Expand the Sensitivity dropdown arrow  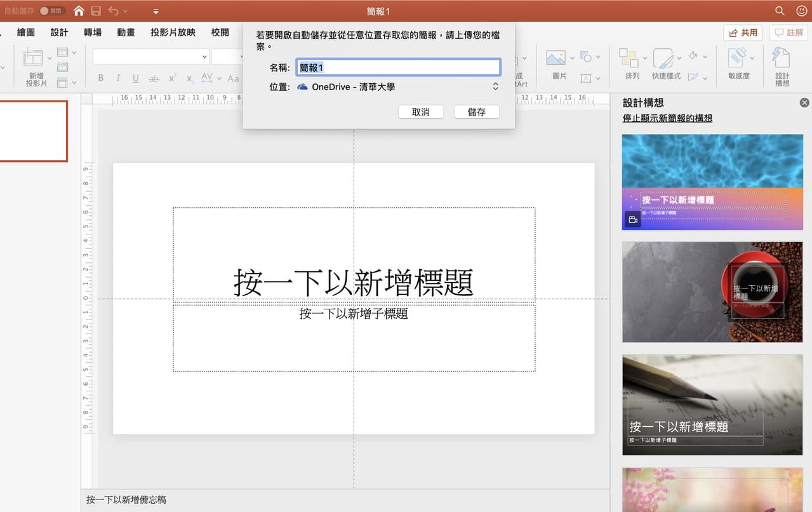point(752,58)
